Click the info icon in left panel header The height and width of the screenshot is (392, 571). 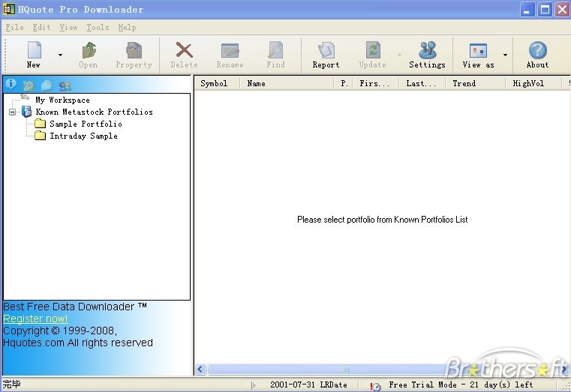point(11,84)
